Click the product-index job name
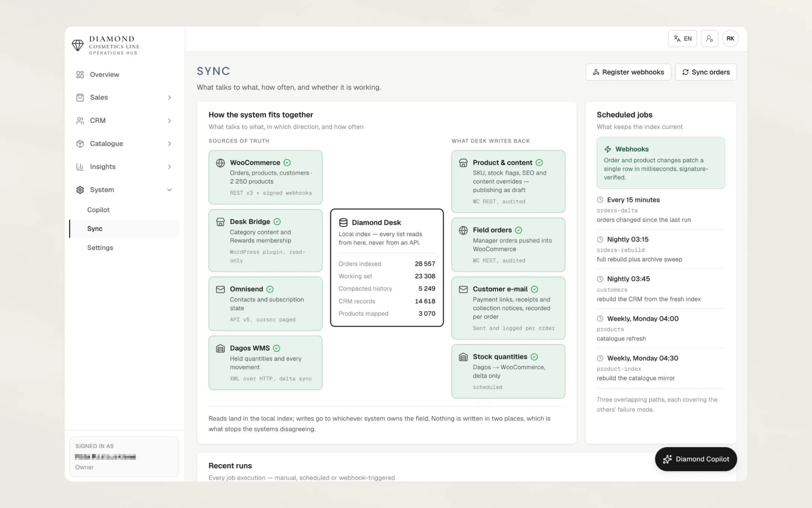812x508 pixels. click(x=619, y=369)
